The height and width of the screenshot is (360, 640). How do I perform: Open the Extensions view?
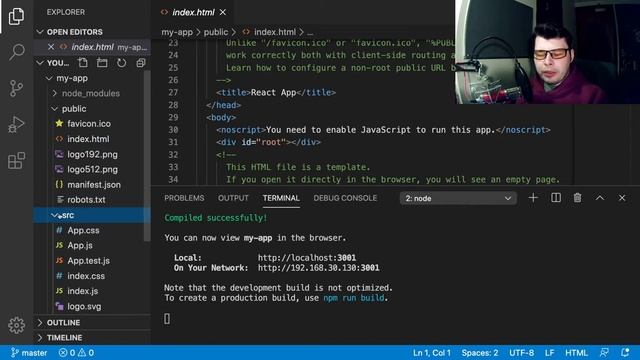pos(16,160)
